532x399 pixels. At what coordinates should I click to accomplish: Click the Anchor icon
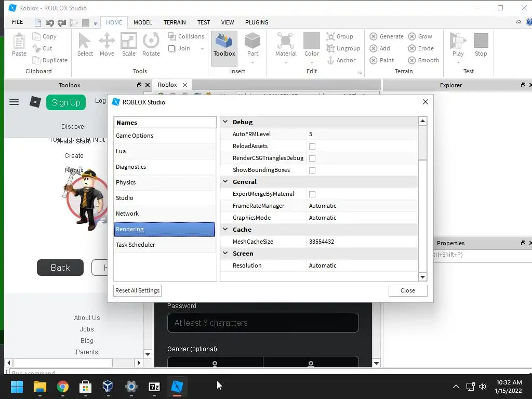(330, 60)
